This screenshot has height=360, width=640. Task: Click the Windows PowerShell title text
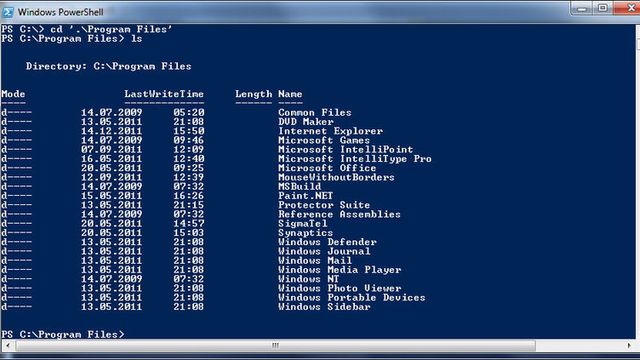point(61,12)
